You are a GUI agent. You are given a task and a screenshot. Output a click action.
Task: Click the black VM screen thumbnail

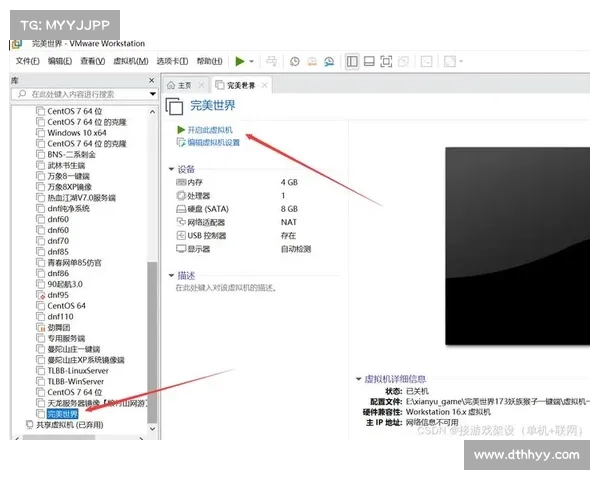(517, 246)
